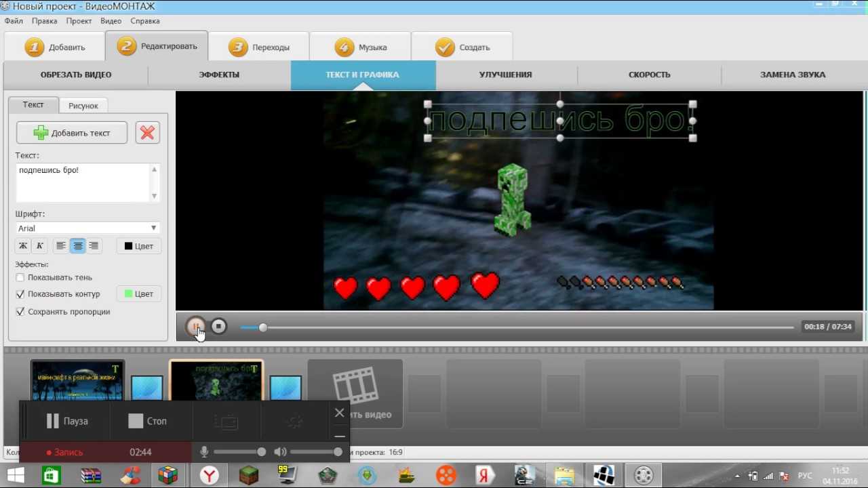
Task: Close the screen recorder panel
Action: point(340,412)
